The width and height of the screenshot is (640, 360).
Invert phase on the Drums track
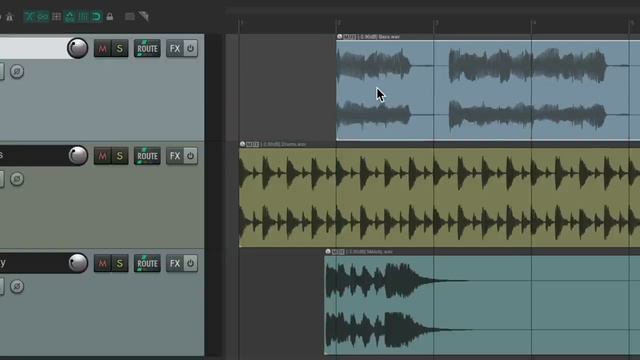click(17, 179)
